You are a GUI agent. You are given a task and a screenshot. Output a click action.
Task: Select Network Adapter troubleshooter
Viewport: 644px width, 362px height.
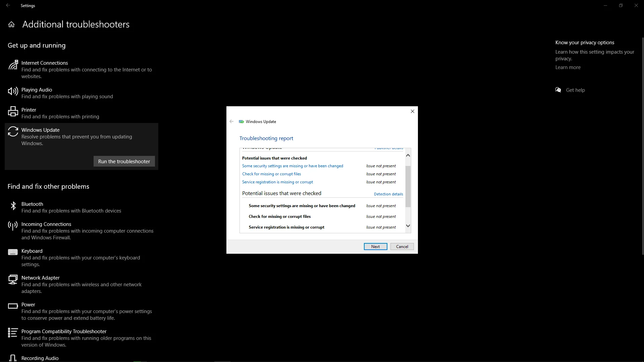tap(82, 284)
